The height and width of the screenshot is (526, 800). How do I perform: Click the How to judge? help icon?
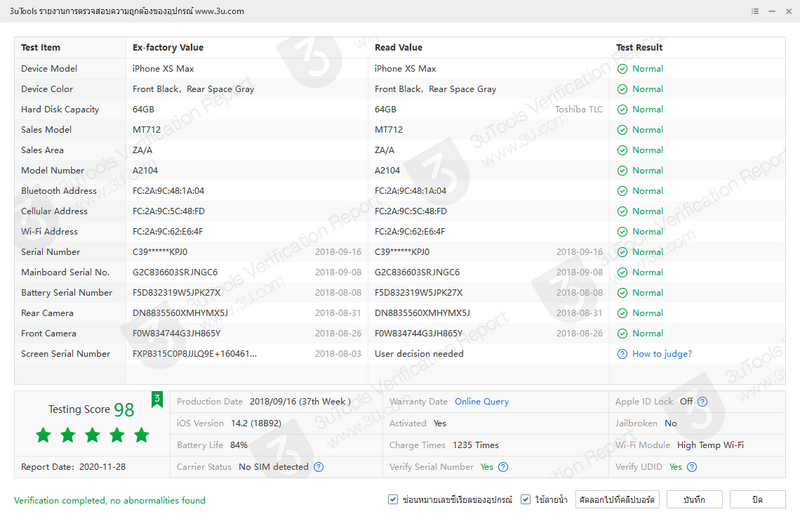(622, 354)
